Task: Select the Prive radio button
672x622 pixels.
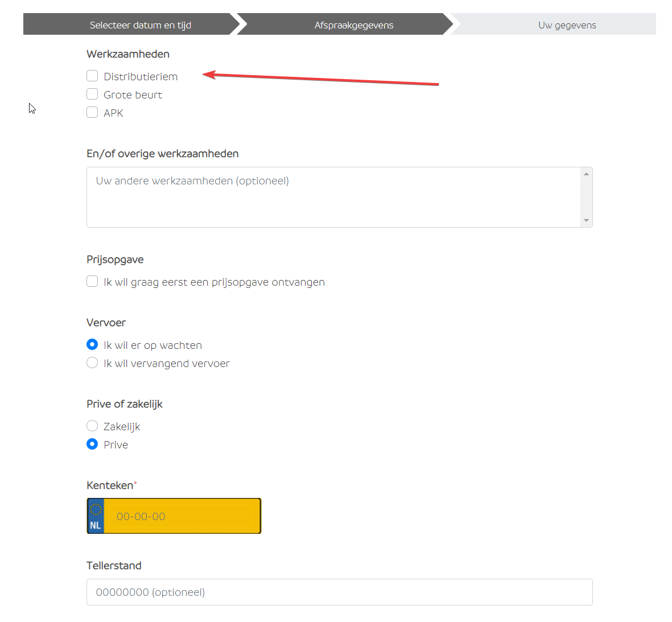Action: click(92, 444)
